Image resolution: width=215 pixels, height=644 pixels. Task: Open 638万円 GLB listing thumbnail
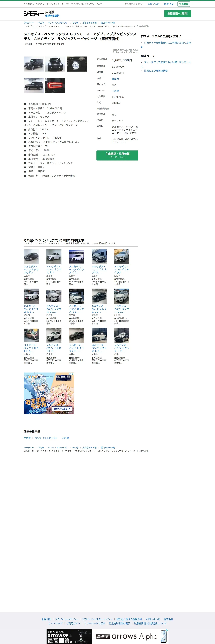(99, 296)
